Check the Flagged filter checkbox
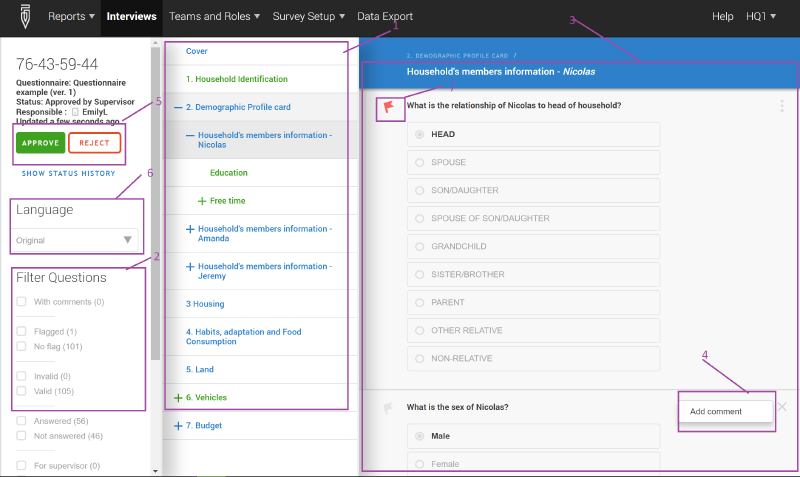This screenshot has height=477, width=800. [x=22, y=331]
